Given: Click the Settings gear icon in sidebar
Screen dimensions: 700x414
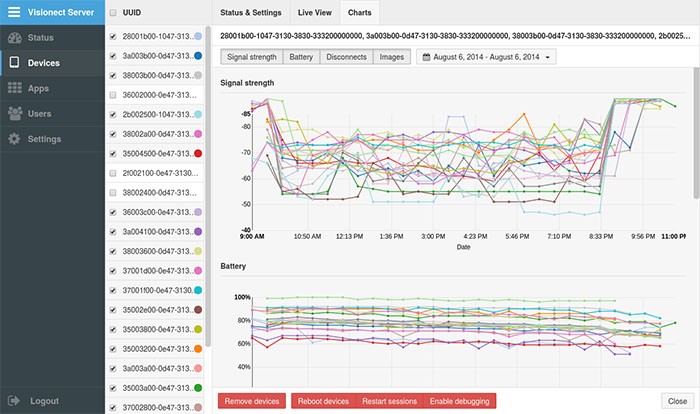Looking at the screenshot, I should pos(14,139).
